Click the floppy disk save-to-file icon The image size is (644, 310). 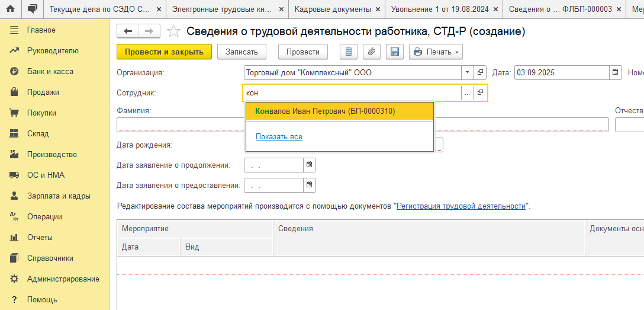tap(394, 52)
